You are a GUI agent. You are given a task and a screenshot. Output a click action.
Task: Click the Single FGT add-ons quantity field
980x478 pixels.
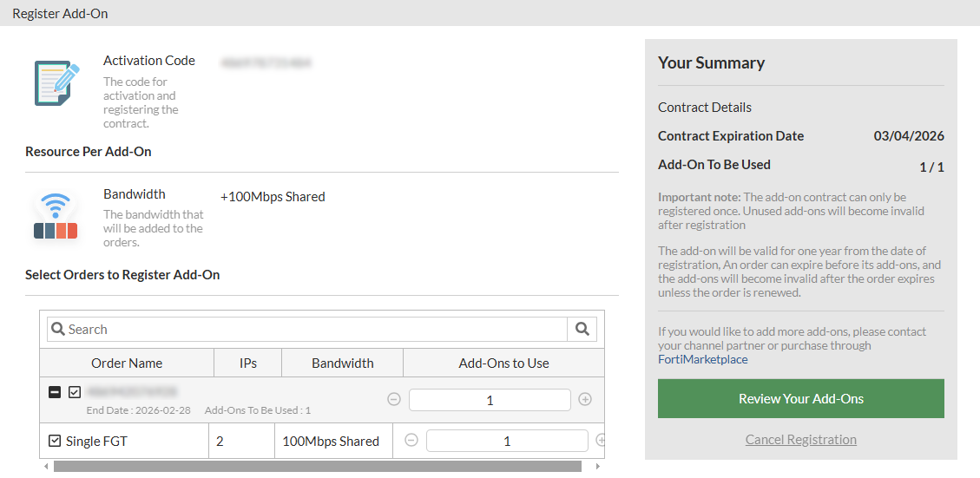(507, 441)
